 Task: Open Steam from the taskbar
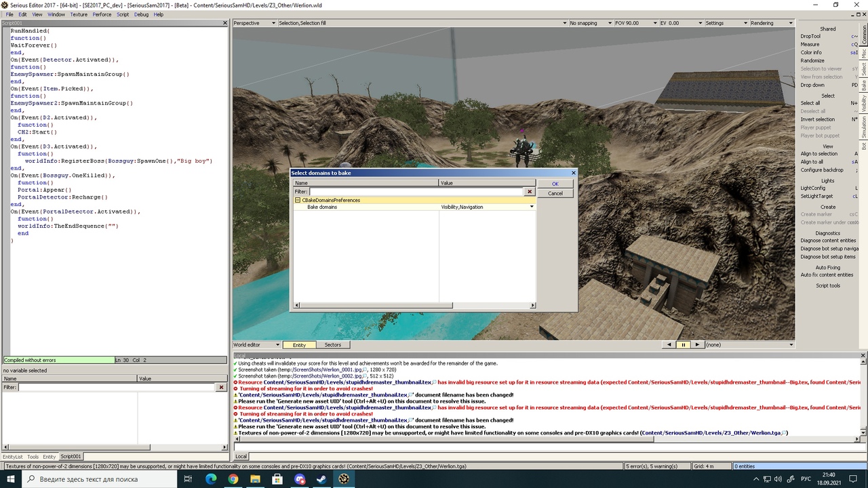(x=321, y=479)
